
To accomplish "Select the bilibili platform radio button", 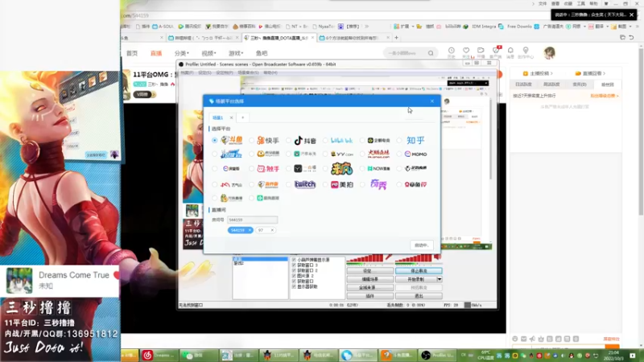I will 325,140.
